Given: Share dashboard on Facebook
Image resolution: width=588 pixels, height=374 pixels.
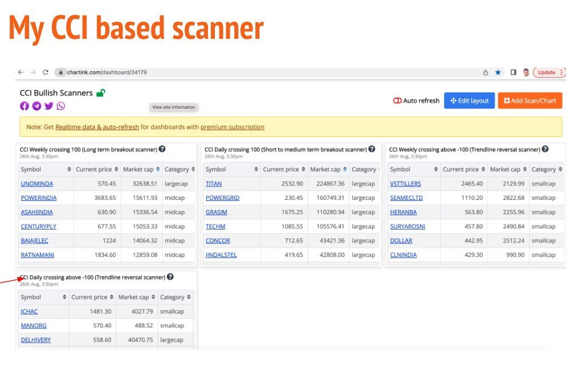Looking at the screenshot, I should point(25,106).
